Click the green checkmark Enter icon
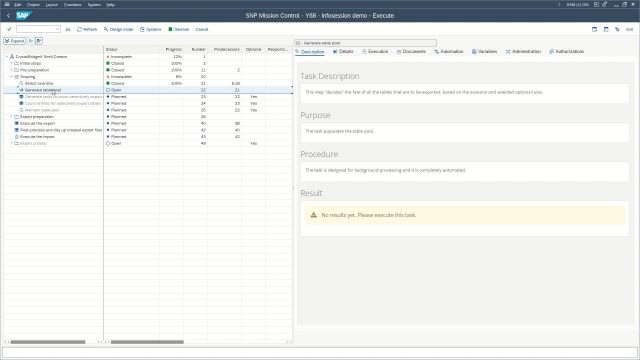Screen dimensions: 640x360 coord(9,29)
